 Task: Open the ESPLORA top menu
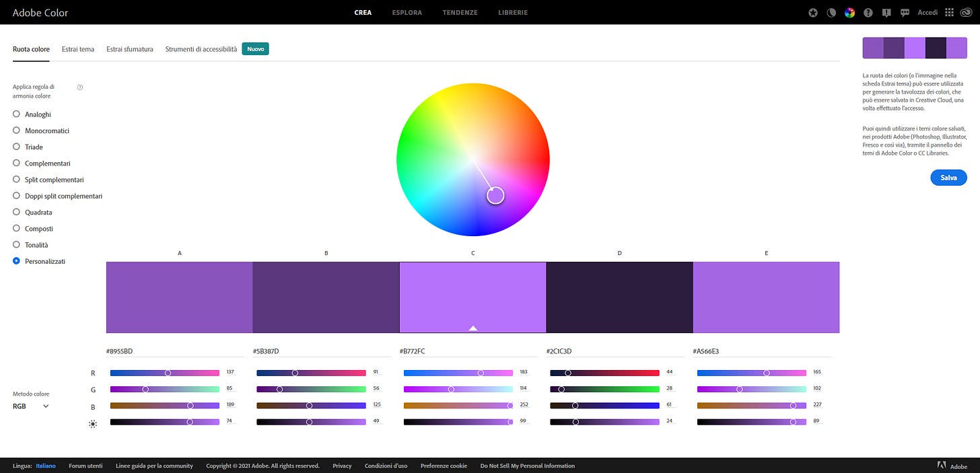[407, 13]
